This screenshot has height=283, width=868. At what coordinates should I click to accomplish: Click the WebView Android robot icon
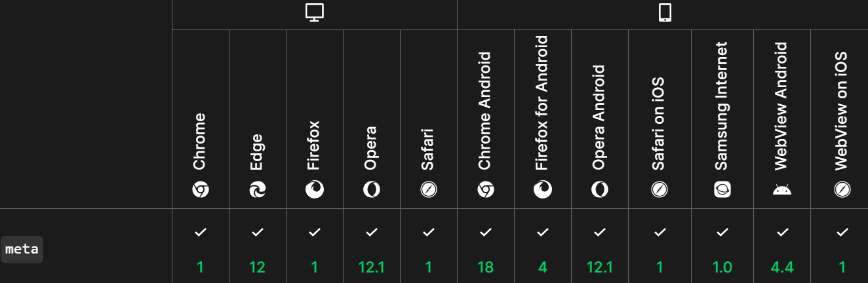(781, 190)
